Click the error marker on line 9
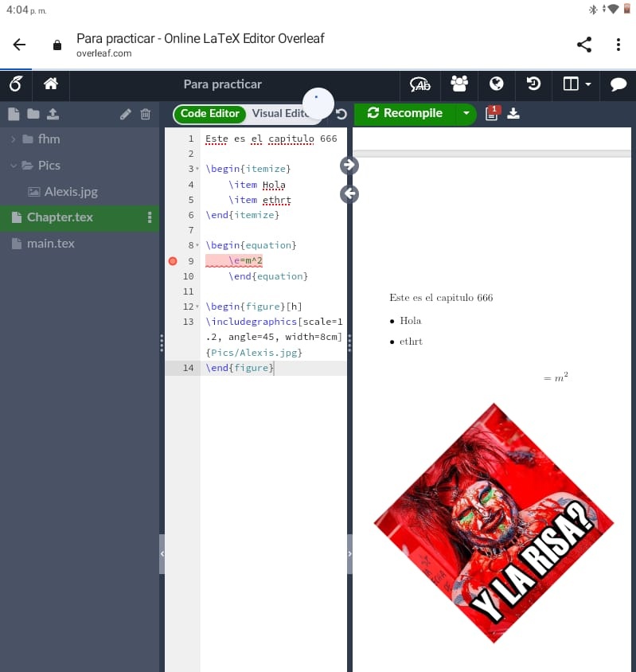 pos(173,261)
